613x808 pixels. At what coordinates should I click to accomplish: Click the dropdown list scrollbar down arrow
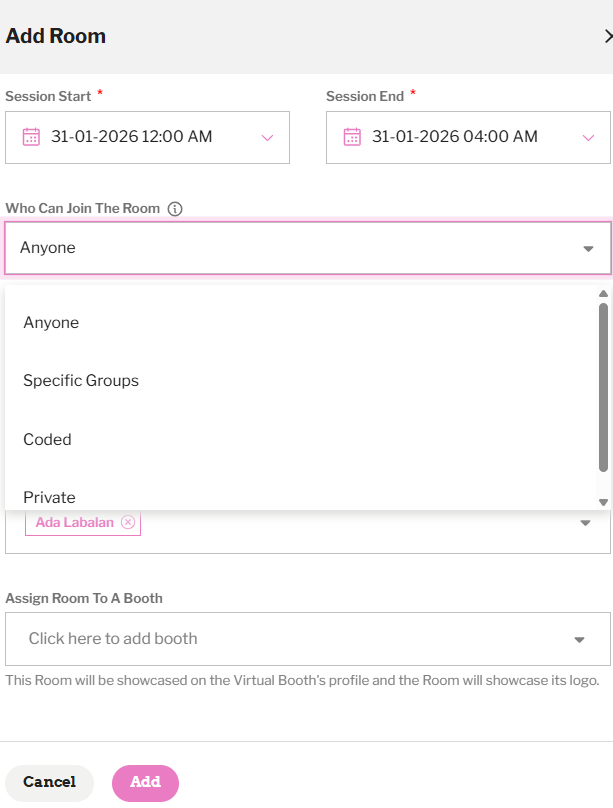(x=604, y=502)
